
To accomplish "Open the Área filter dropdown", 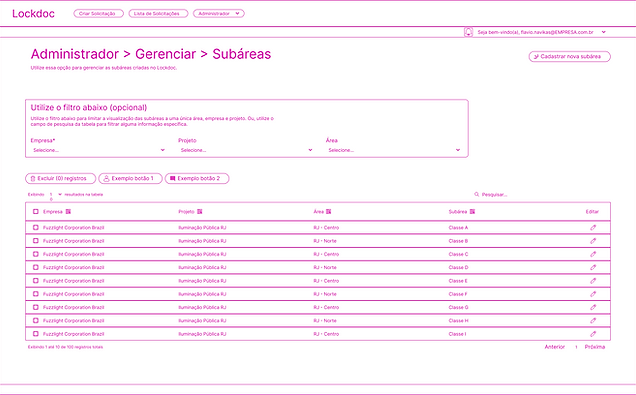I will (394, 150).
